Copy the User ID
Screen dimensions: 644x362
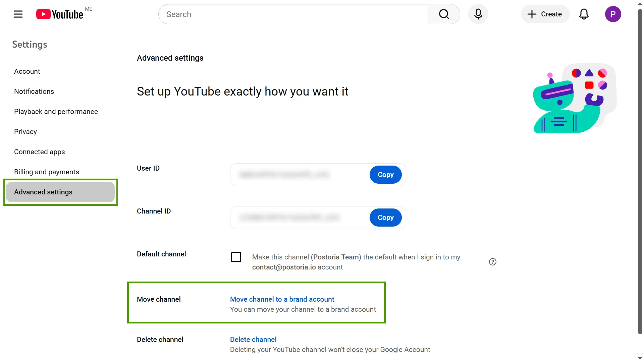(385, 175)
